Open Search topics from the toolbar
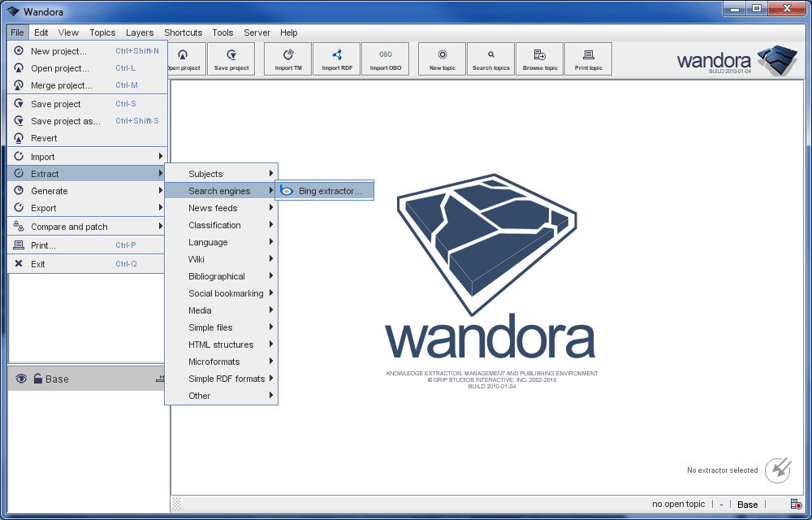Viewport: 812px width, 520px height. click(x=490, y=59)
